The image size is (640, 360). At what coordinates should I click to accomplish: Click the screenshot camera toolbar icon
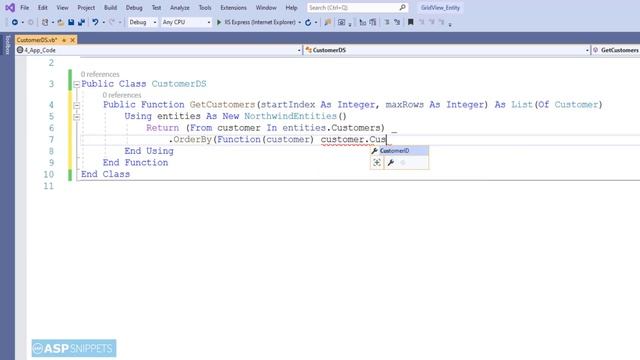pyautogui.click(x=342, y=22)
